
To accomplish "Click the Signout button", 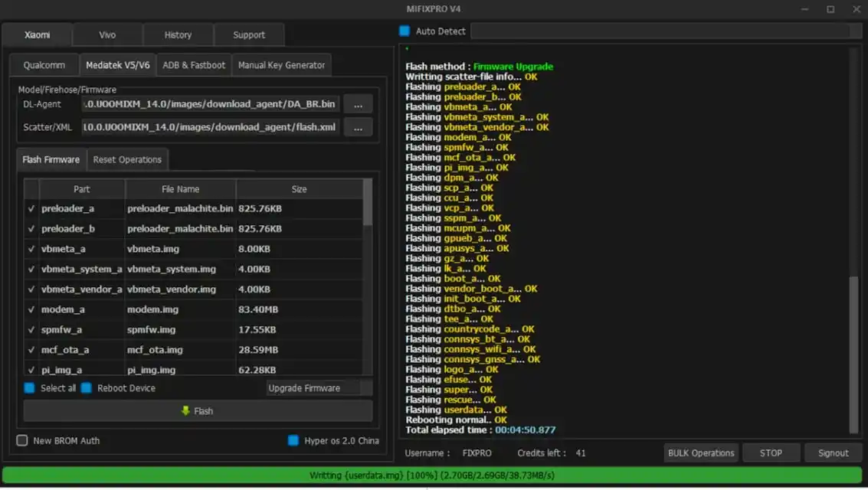I will (833, 452).
